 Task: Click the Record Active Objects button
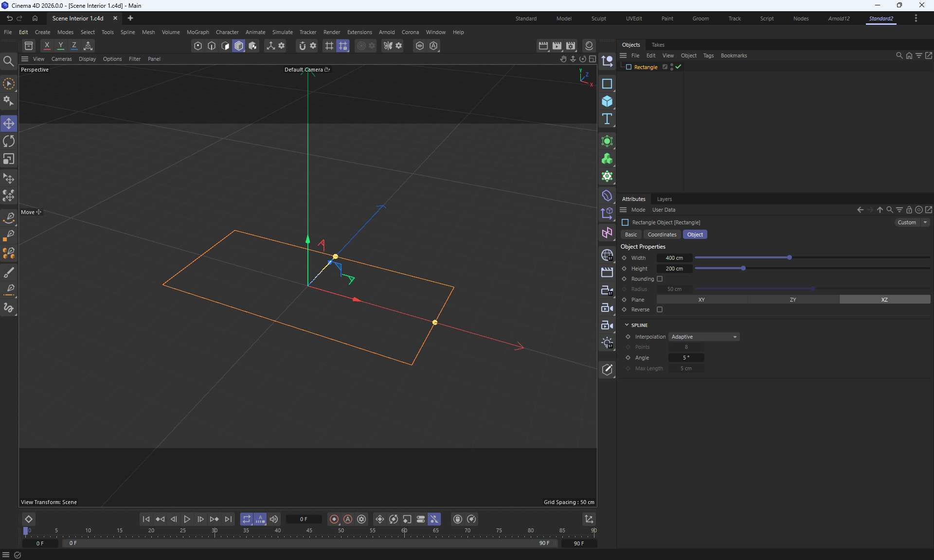pos(334,519)
